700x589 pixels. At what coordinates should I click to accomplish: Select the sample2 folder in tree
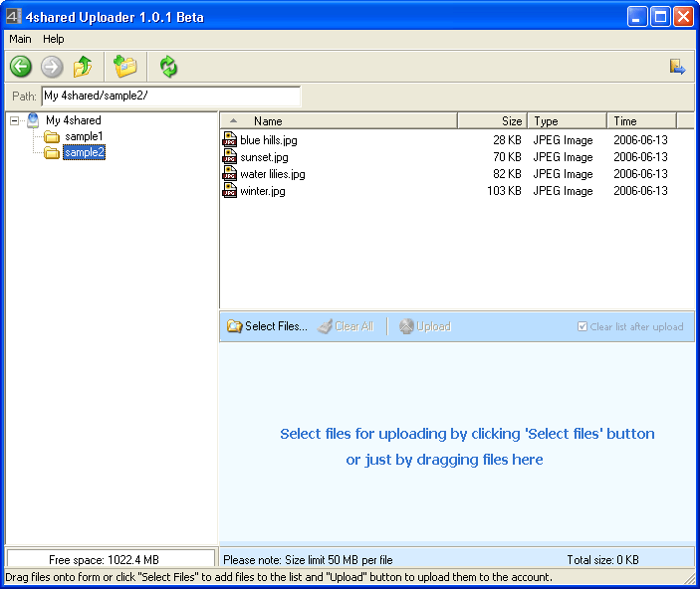click(84, 152)
